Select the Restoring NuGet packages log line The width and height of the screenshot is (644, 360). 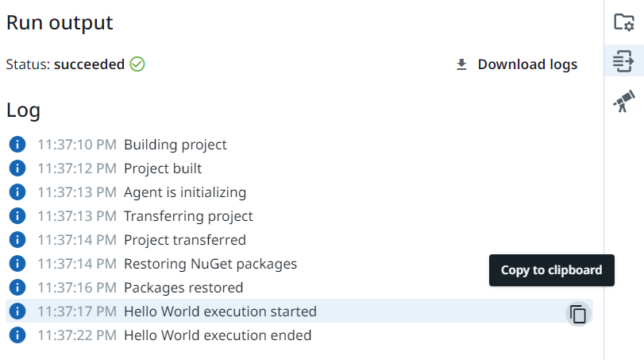210,264
